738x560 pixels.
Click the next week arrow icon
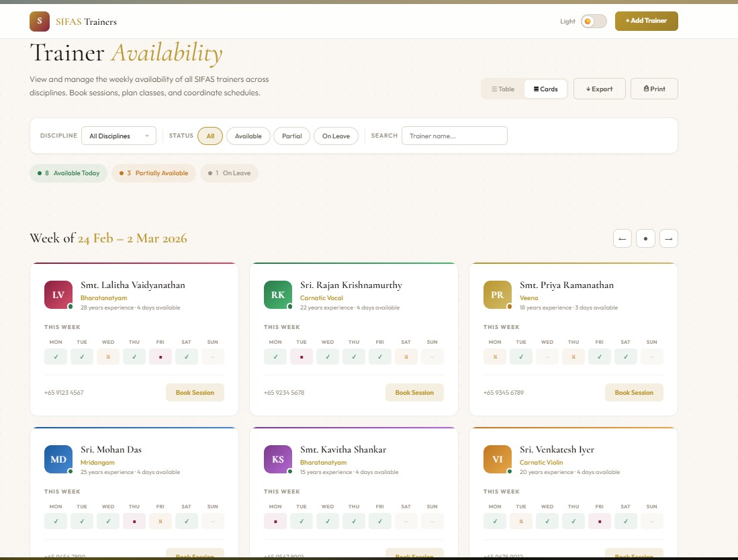[668, 238]
